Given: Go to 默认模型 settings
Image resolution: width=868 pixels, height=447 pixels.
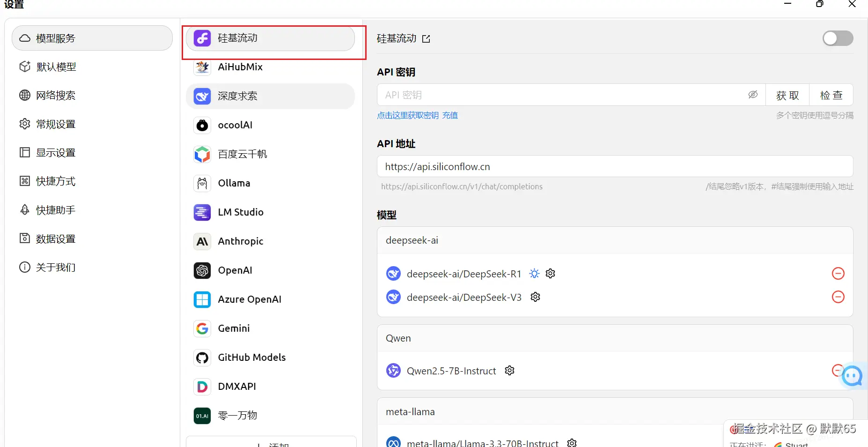Looking at the screenshot, I should point(92,67).
